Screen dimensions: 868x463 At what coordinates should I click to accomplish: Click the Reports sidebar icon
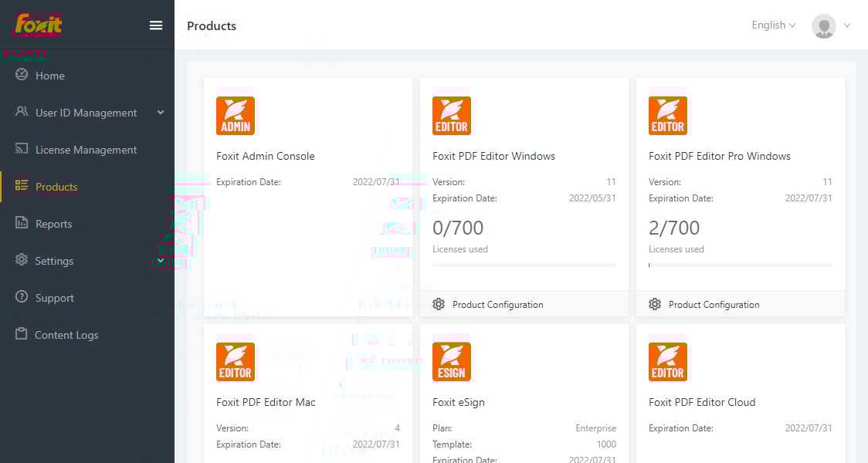[x=22, y=224]
